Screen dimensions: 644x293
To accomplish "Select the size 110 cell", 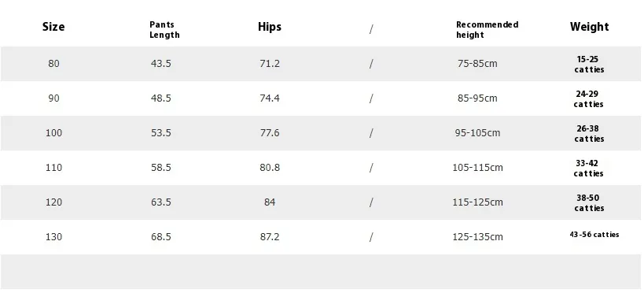I will pyautogui.click(x=53, y=168).
